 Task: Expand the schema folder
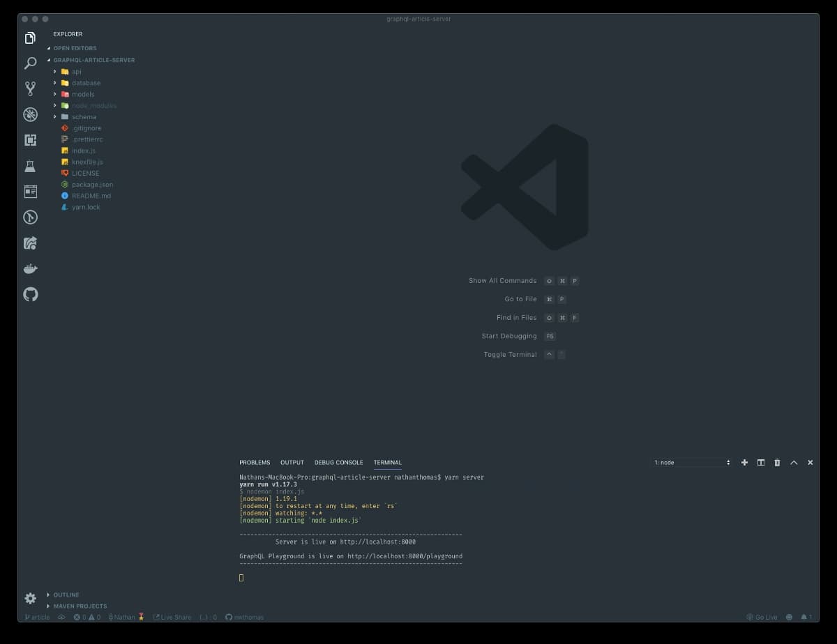[84, 117]
